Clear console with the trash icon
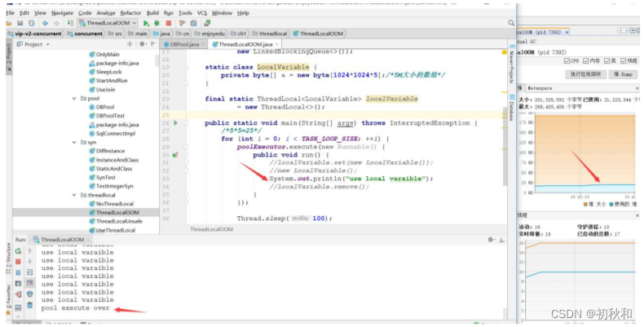The height and width of the screenshot is (327, 644). tap(30, 305)
